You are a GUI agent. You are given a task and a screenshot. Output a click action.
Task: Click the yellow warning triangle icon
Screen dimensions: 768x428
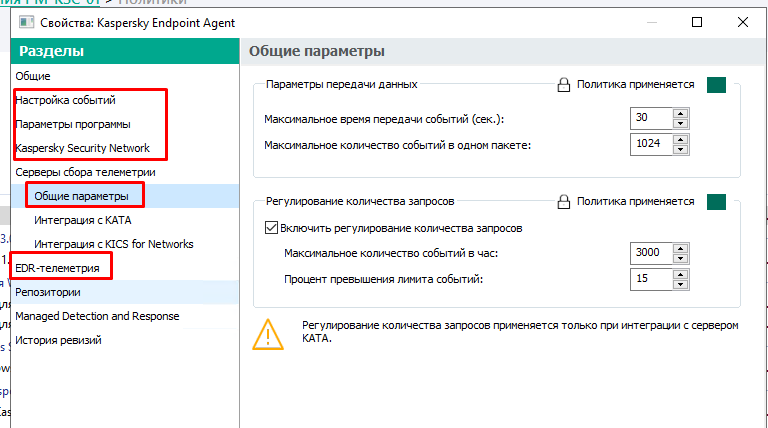pyautogui.click(x=268, y=334)
